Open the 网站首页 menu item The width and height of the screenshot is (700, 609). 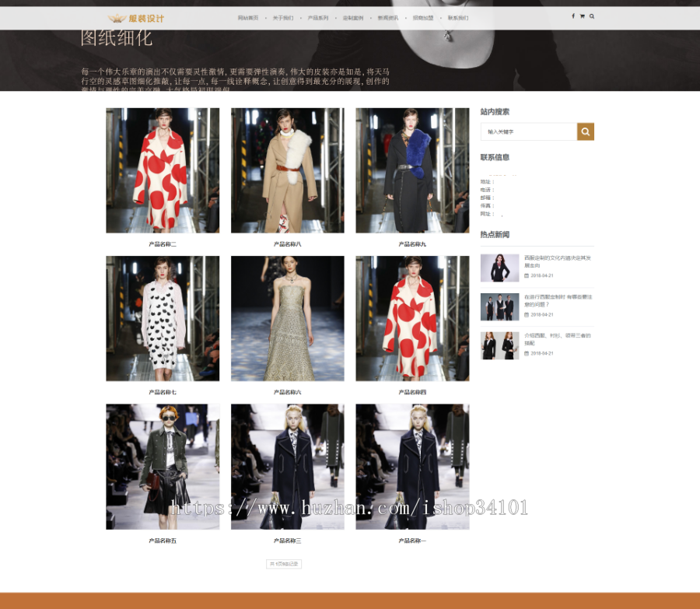pyautogui.click(x=247, y=16)
